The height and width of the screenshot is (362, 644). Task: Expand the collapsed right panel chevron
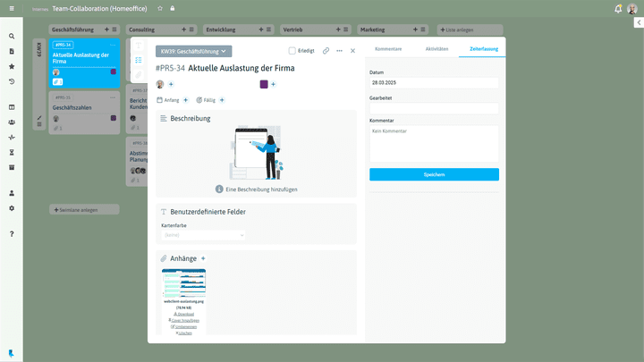click(638, 21)
